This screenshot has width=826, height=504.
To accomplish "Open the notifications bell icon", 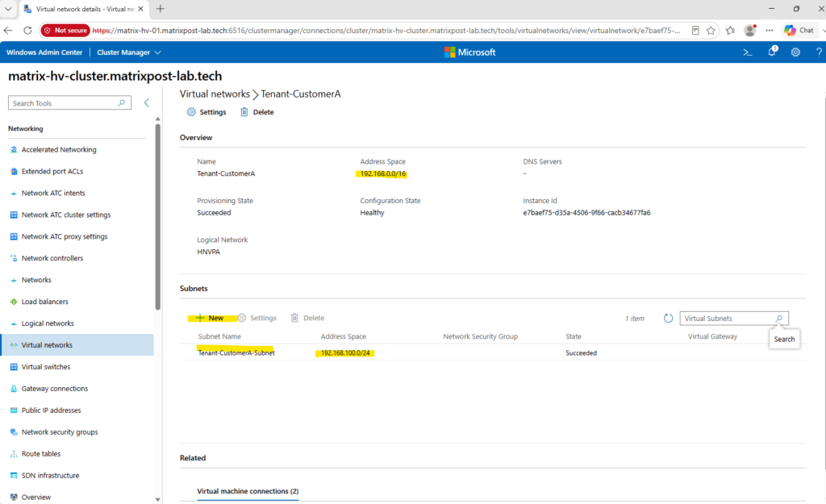I will point(772,52).
